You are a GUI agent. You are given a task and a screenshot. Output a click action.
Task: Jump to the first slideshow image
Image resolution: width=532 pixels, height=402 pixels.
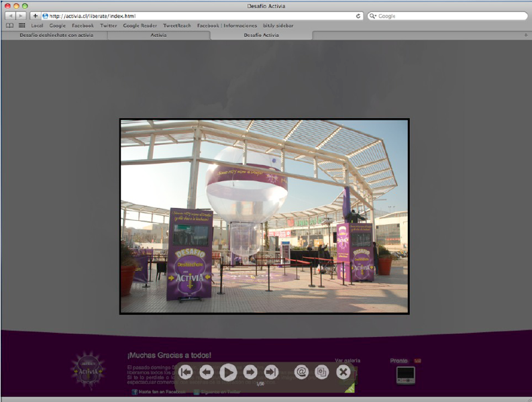[186, 372]
